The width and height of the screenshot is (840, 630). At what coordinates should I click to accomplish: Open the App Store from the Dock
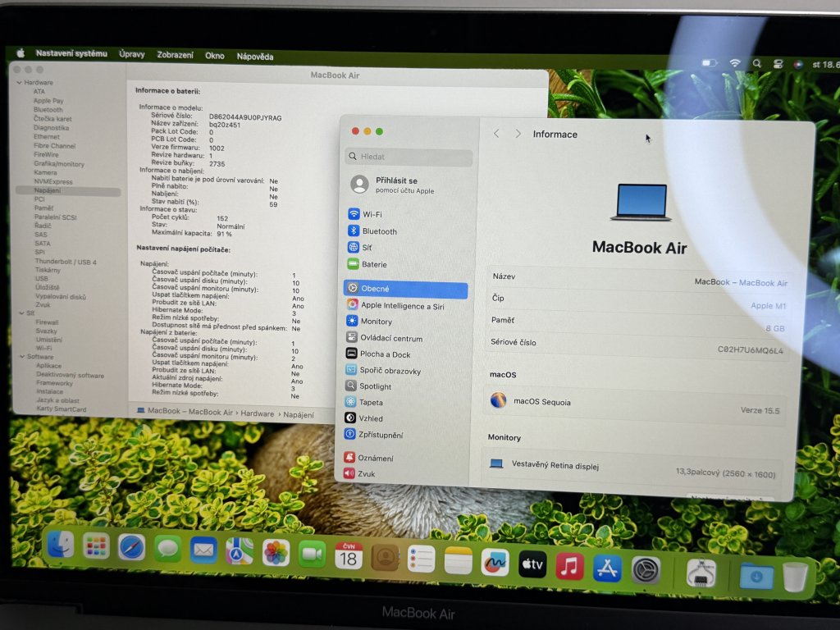(x=607, y=568)
